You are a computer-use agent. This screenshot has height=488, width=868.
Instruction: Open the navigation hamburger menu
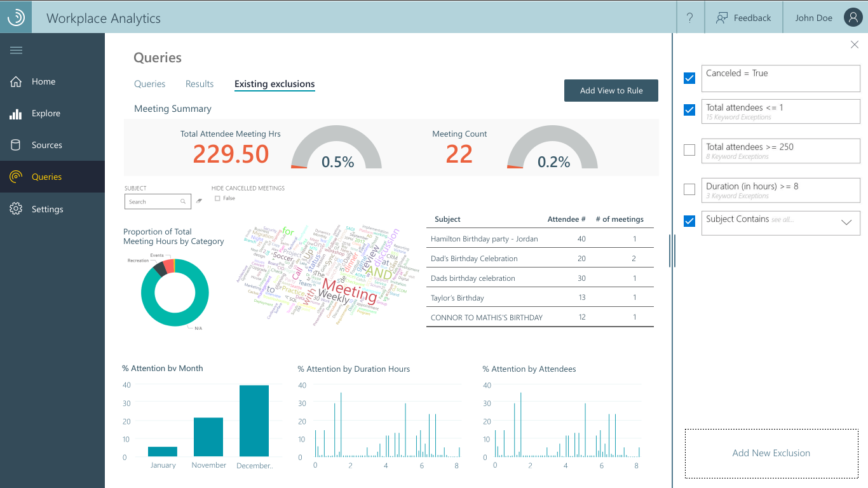click(16, 50)
